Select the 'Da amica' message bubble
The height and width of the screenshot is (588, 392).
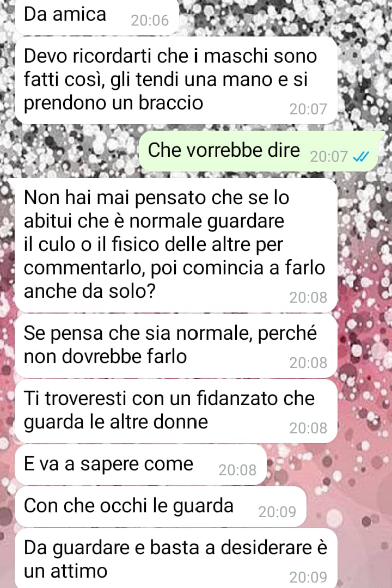(97, 17)
